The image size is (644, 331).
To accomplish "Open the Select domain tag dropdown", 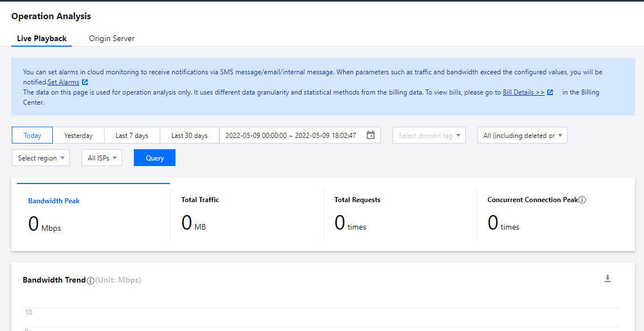I will click(429, 135).
